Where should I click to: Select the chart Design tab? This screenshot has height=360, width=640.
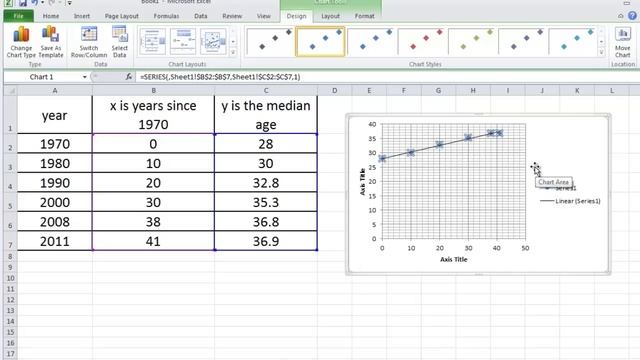[296, 16]
